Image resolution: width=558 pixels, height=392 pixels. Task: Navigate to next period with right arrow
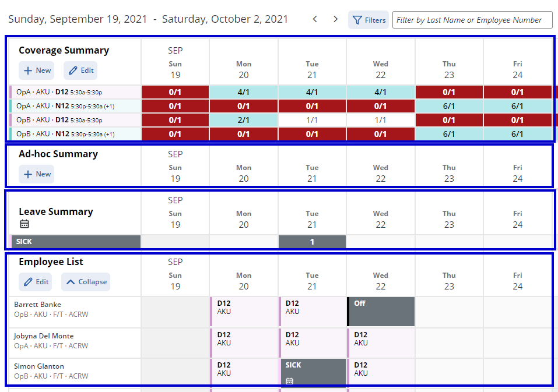tap(335, 19)
